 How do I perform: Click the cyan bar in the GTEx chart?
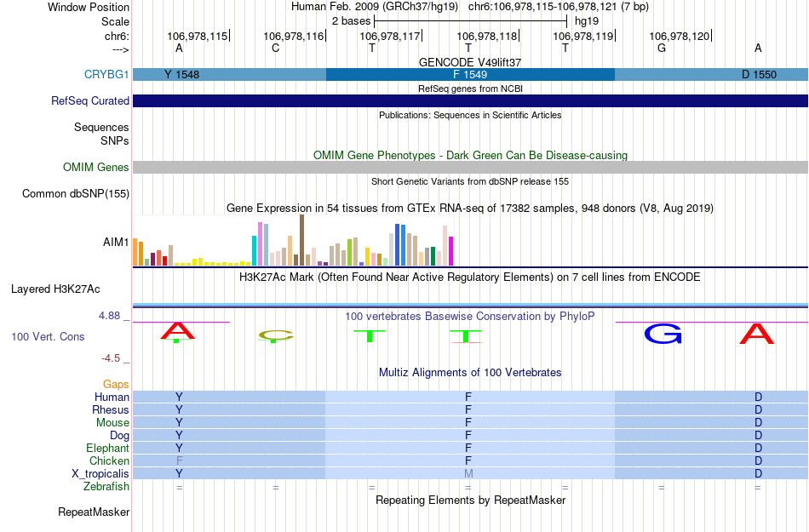(x=254, y=250)
